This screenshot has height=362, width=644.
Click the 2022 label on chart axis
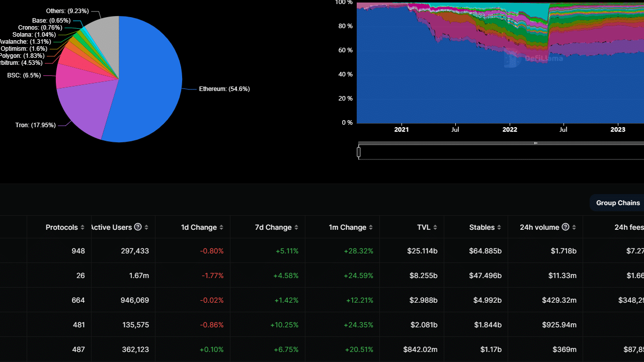point(510,130)
